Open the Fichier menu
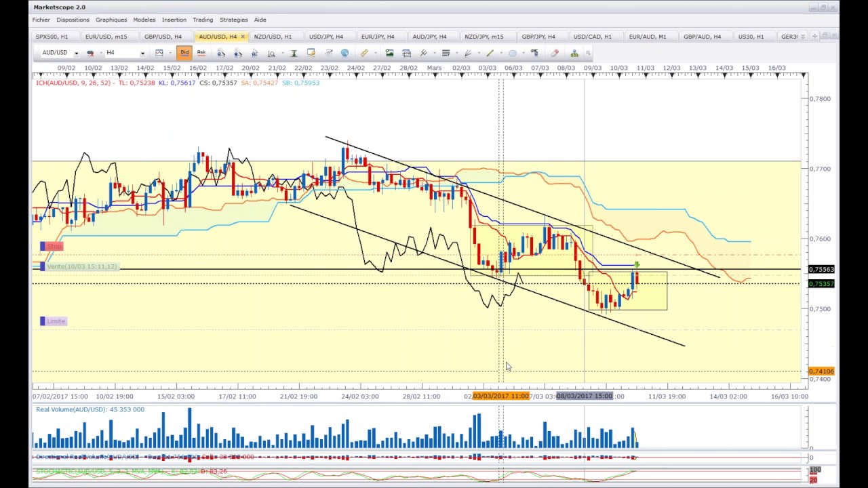 [41, 20]
